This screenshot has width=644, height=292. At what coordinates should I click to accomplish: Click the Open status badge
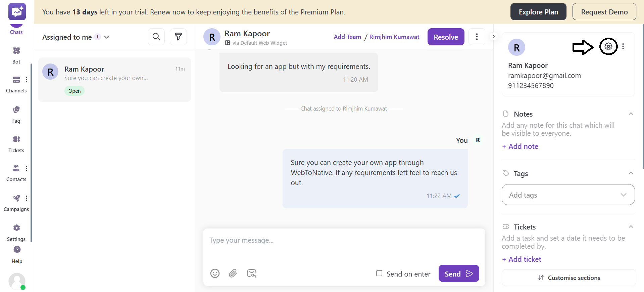tap(75, 91)
